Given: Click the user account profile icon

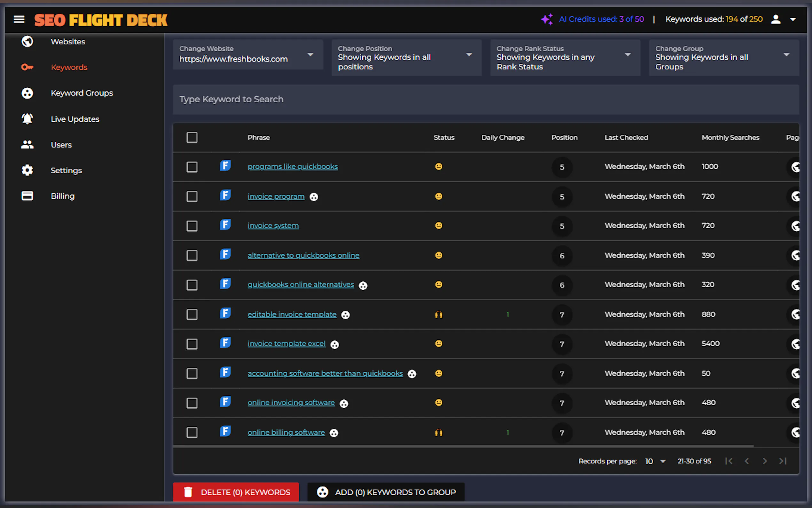Looking at the screenshot, I should point(776,20).
